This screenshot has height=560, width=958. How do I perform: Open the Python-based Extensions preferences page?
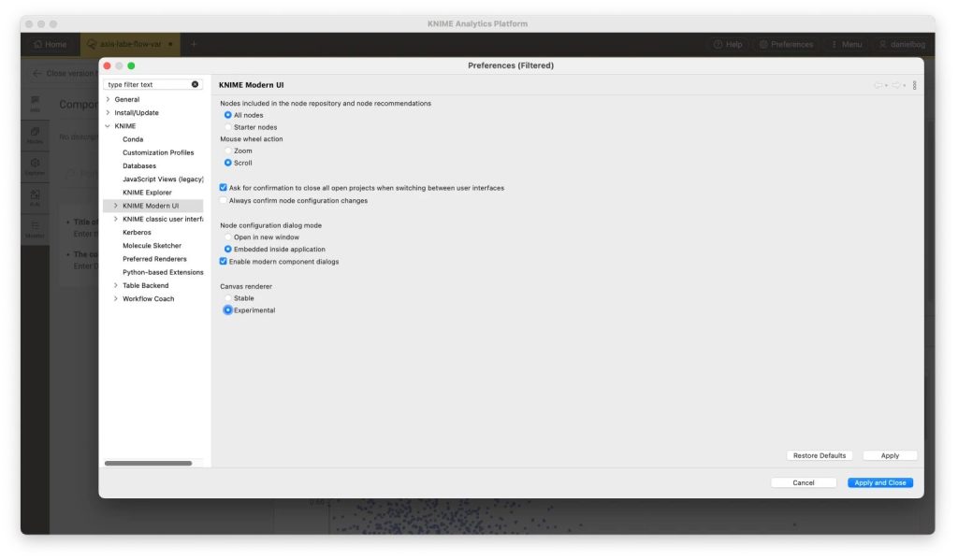point(163,272)
